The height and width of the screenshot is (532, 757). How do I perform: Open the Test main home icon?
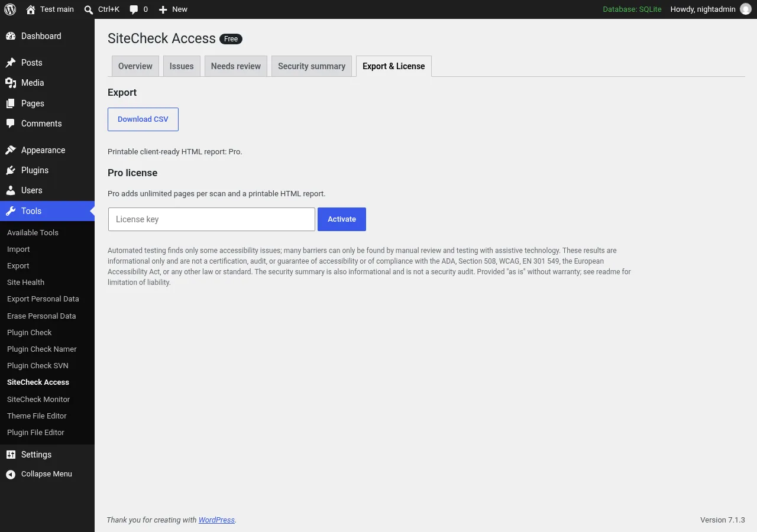31,9
